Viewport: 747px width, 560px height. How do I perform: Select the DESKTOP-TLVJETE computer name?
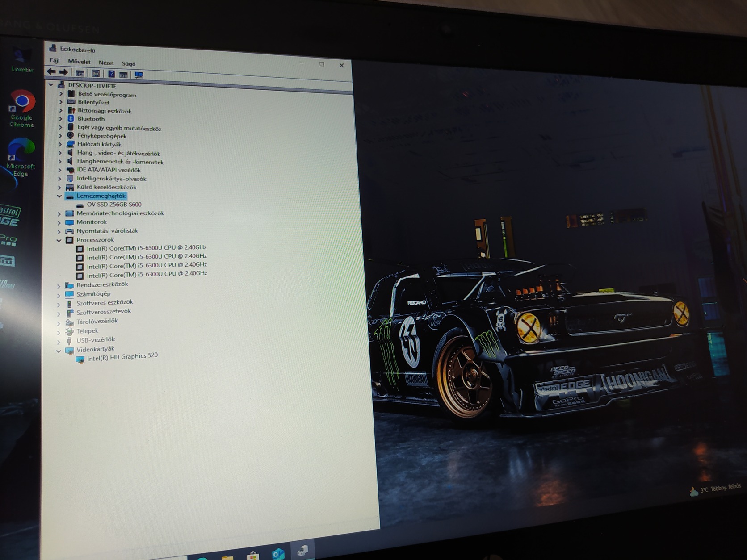point(92,86)
